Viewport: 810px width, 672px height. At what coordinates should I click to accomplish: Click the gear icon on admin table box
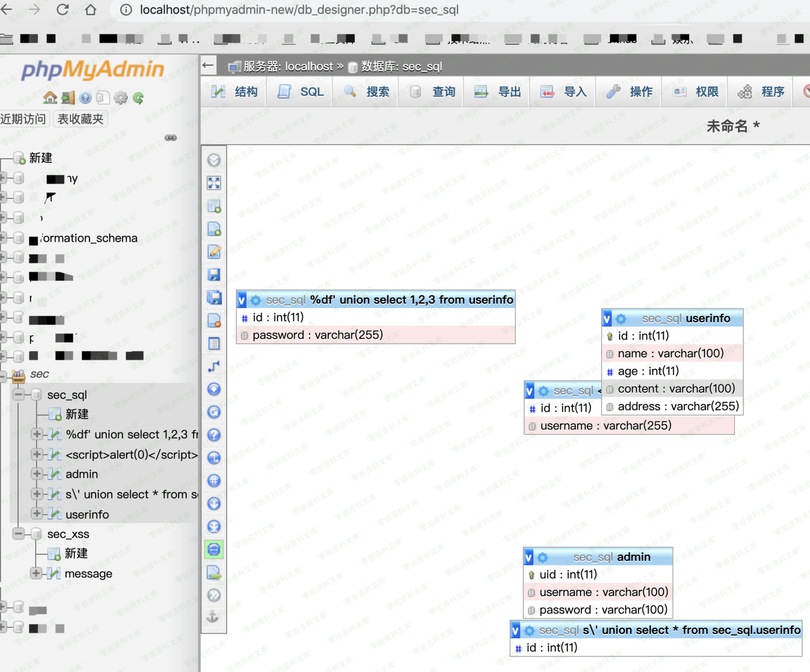click(x=543, y=557)
